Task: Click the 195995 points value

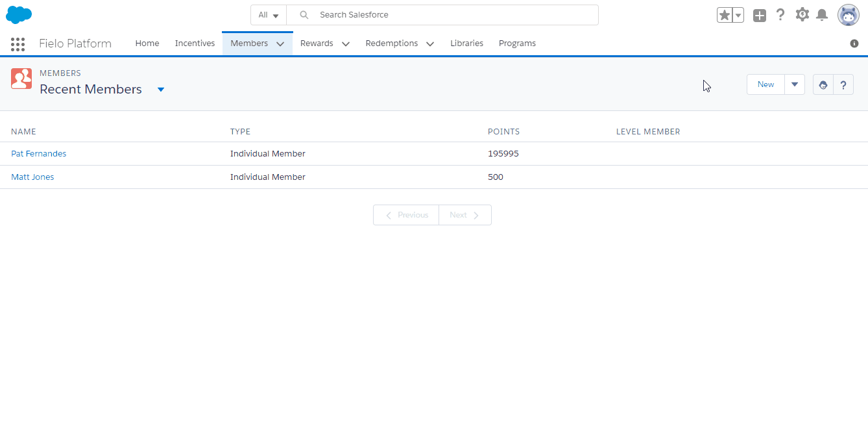Action: point(503,154)
